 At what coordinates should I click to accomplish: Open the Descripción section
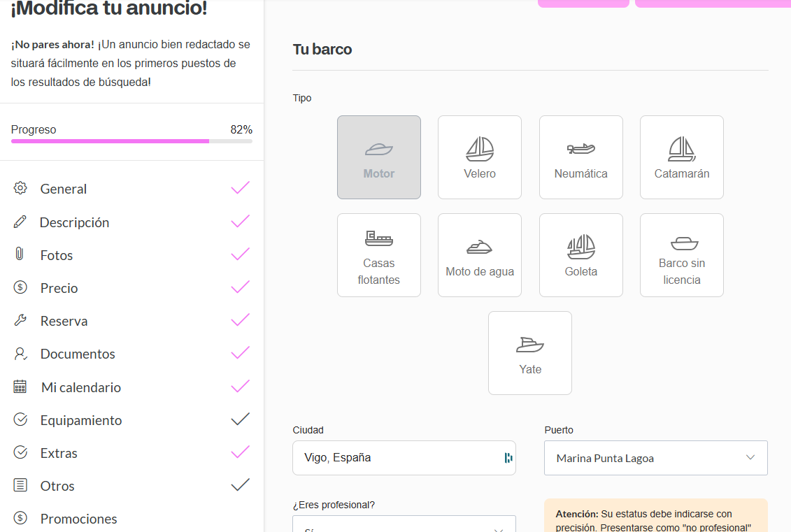coord(74,222)
